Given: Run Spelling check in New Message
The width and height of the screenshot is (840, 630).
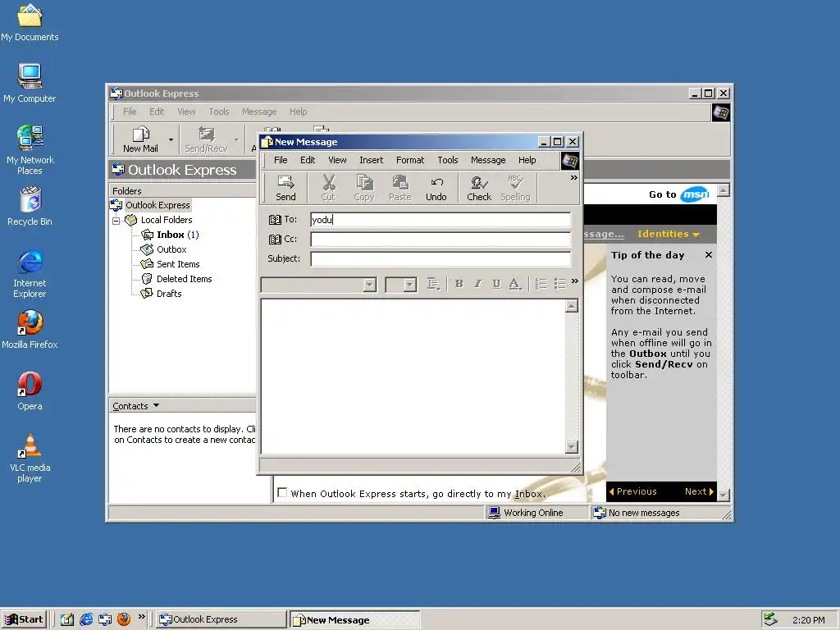Looking at the screenshot, I should coord(515,188).
